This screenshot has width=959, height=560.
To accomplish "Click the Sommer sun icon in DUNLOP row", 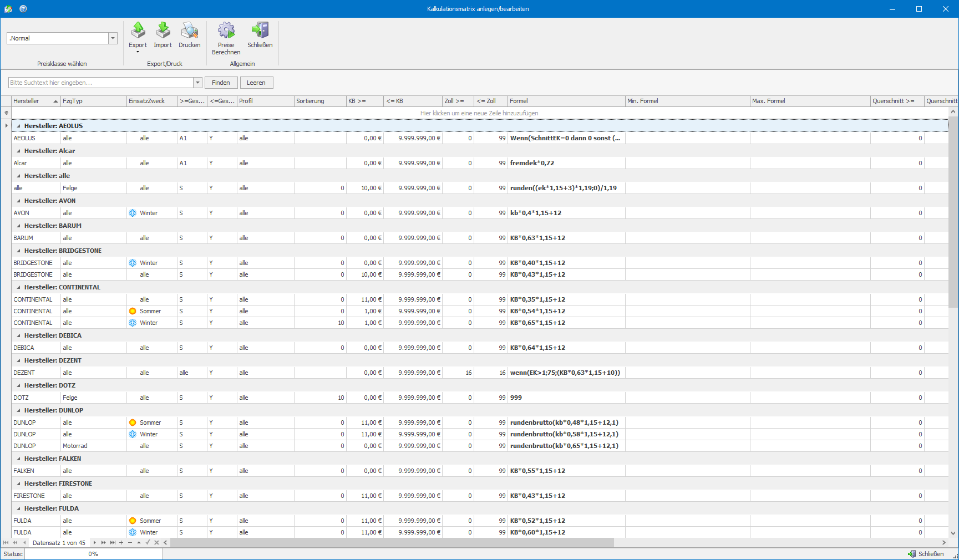I will [x=133, y=422].
